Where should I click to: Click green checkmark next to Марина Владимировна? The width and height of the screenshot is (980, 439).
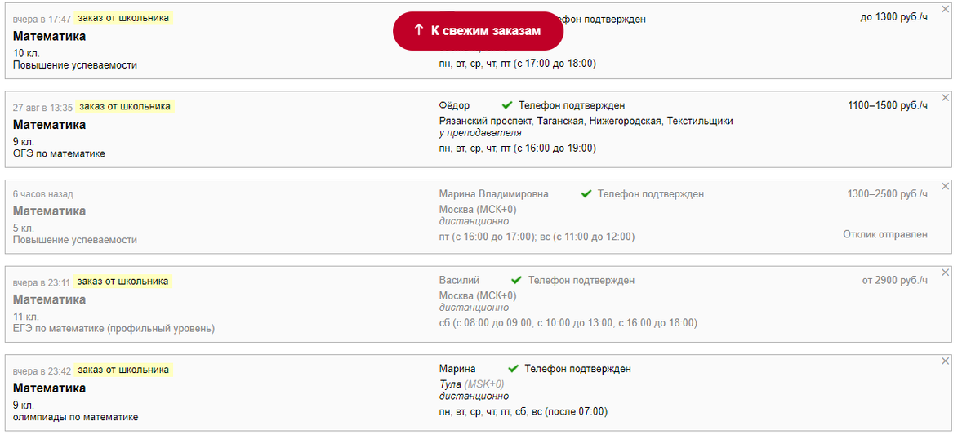(x=586, y=194)
